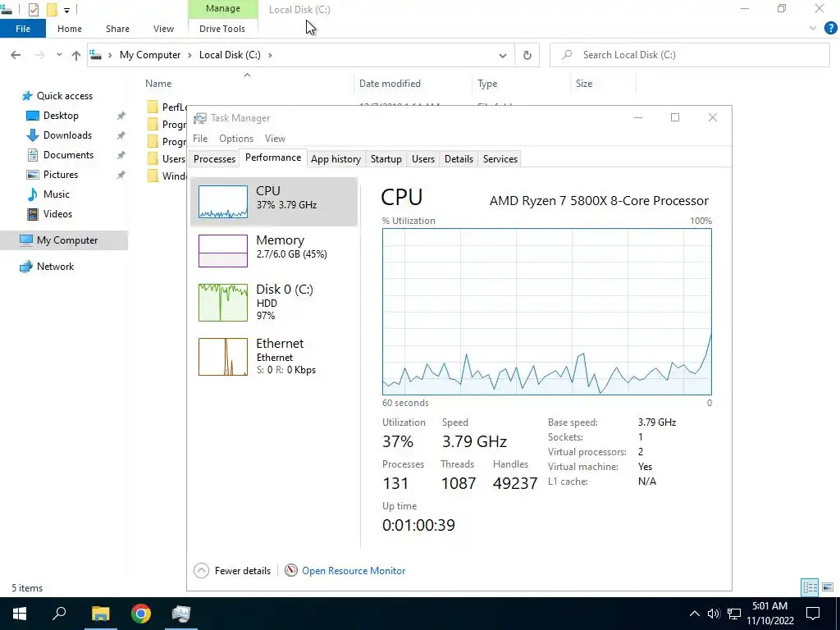The height and width of the screenshot is (630, 840).
Task: Open the Home ribbon tab in Explorer
Action: tap(70, 29)
